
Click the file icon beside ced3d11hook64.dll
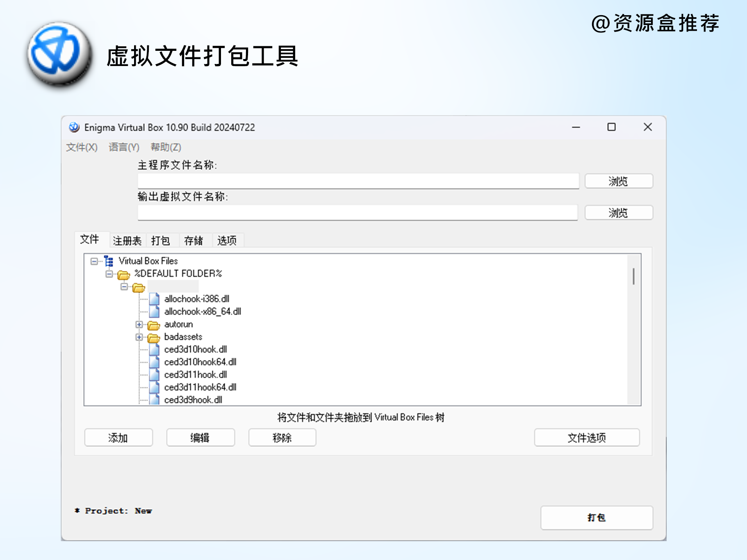tap(154, 387)
